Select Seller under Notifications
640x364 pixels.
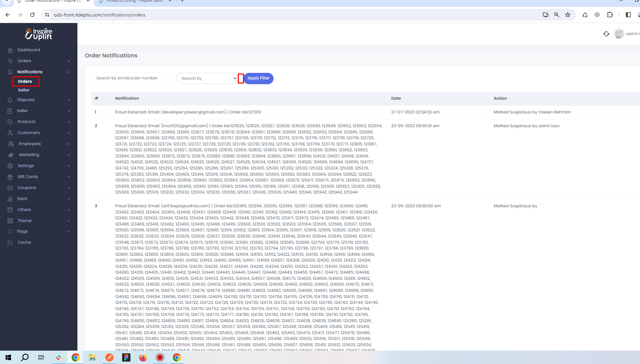pyautogui.click(x=24, y=90)
